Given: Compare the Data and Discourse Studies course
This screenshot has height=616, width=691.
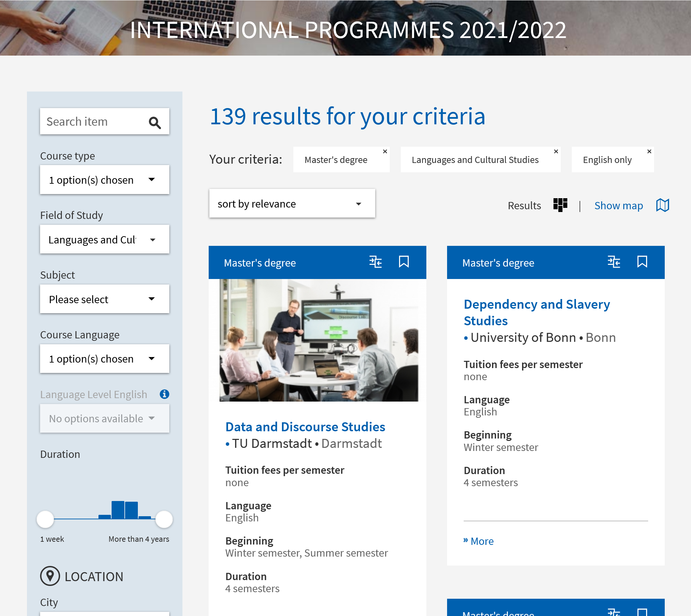Looking at the screenshot, I should click(375, 262).
